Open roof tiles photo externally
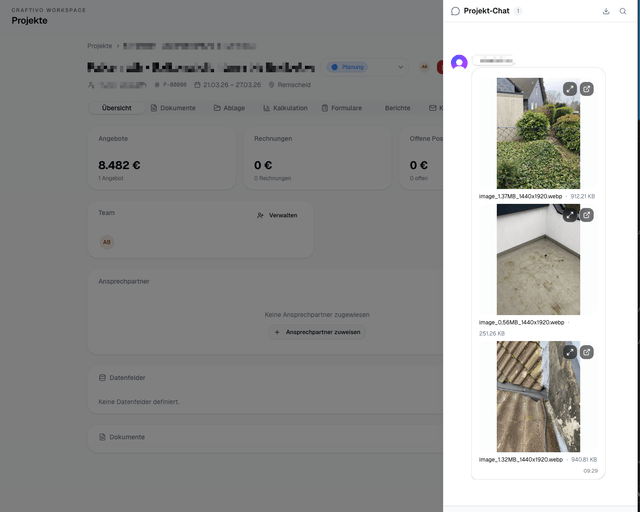 tap(587, 352)
